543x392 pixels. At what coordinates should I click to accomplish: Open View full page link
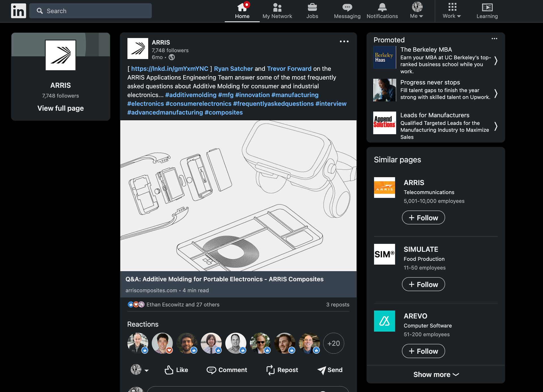pyautogui.click(x=61, y=108)
